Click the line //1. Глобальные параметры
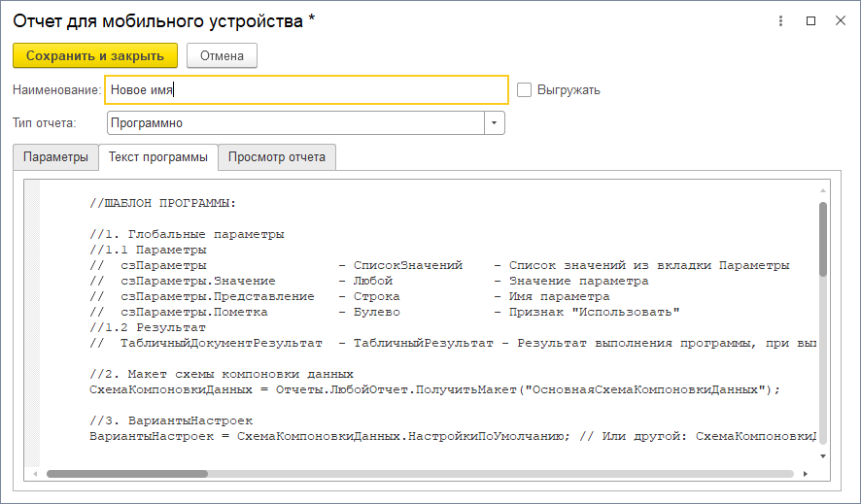Image resolution: width=861 pixels, height=504 pixels. click(x=187, y=234)
